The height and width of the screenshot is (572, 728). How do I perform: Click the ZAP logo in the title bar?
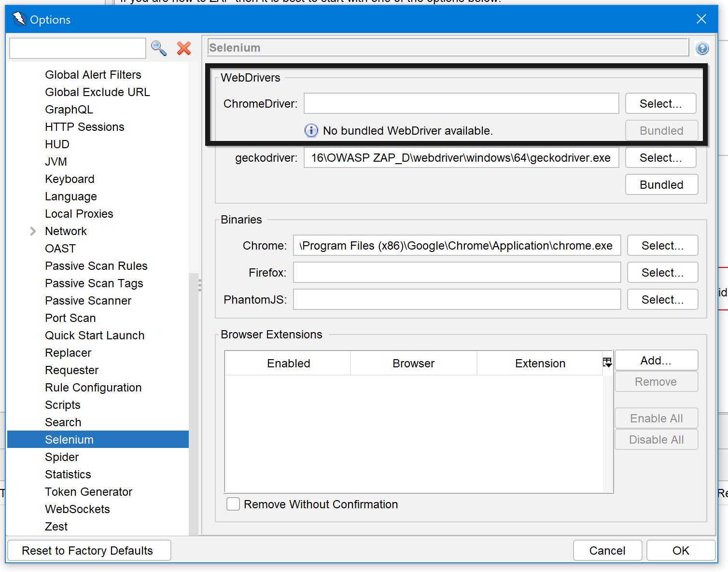[x=18, y=18]
